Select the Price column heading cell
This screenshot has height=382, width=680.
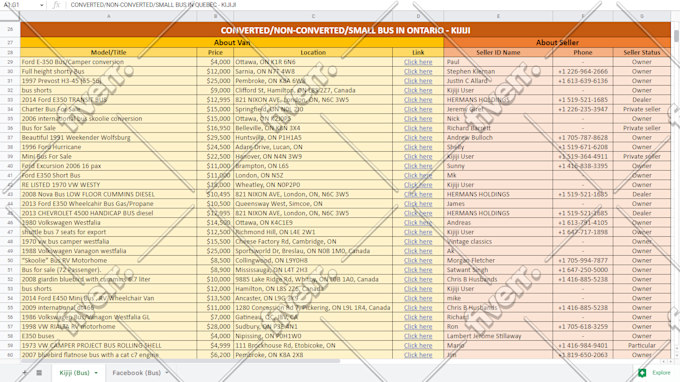[215, 52]
